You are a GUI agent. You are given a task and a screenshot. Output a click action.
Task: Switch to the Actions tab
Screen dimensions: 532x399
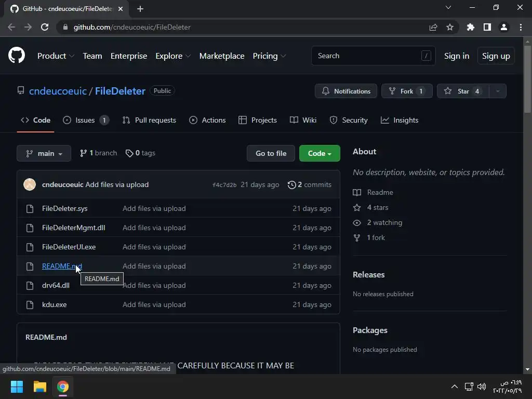[207, 120]
